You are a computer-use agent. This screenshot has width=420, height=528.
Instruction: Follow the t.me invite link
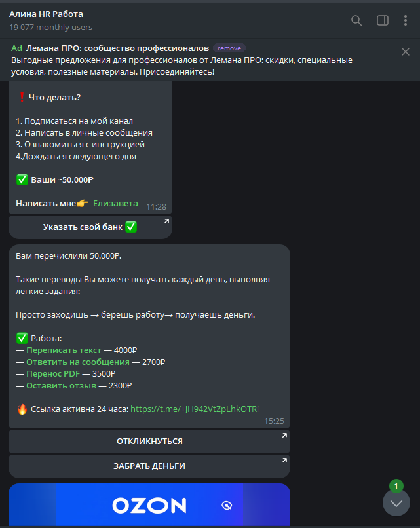[x=195, y=409]
